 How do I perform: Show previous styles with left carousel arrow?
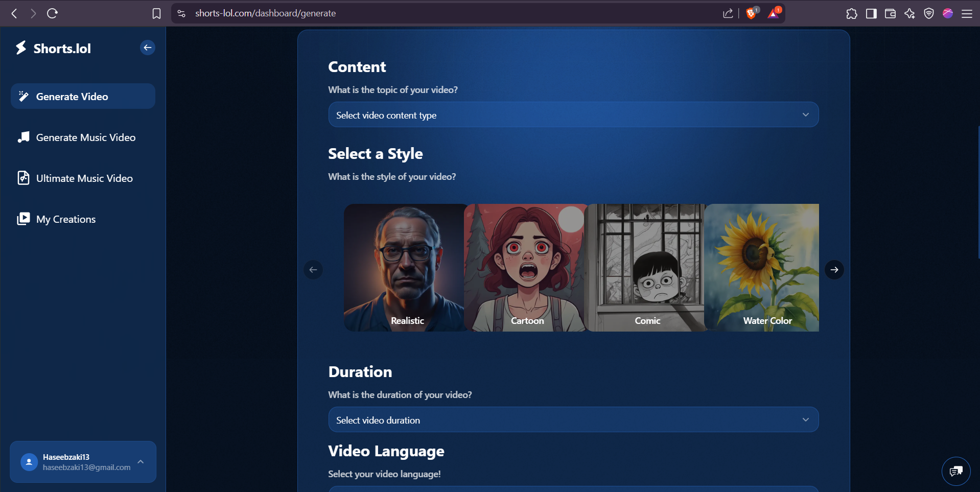click(313, 270)
